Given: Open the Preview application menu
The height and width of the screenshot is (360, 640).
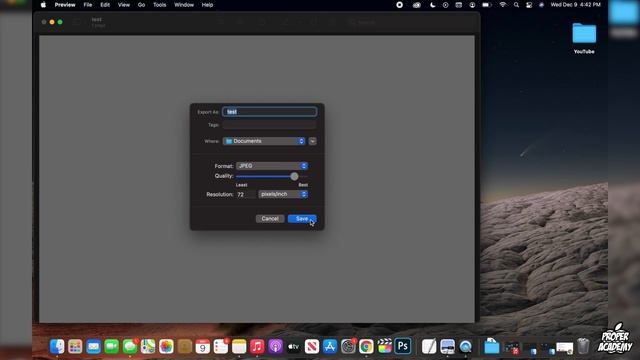Looking at the screenshot, I should point(65,5).
